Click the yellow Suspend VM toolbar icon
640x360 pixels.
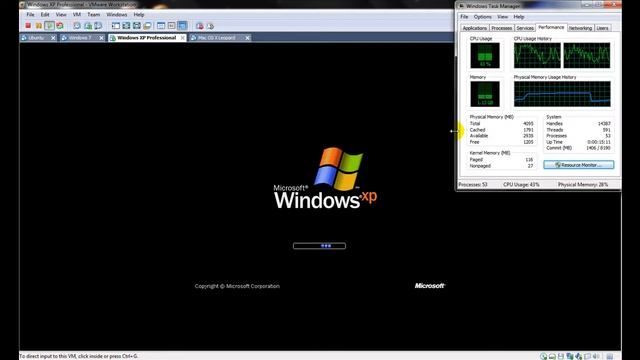(39, 26)
